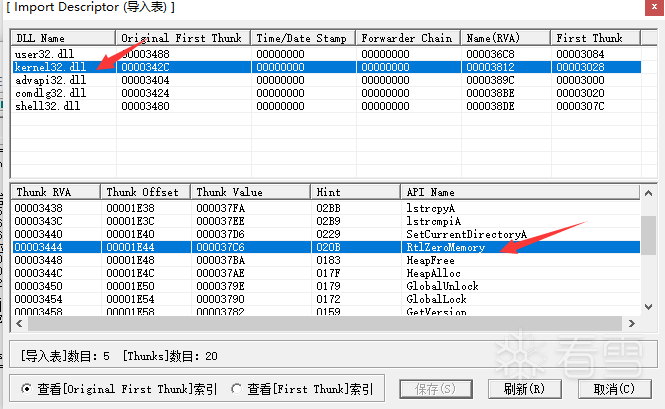Click Time/Date Stamp column header
Viewport: 665px width, 409px height.
tap(303, 38)
